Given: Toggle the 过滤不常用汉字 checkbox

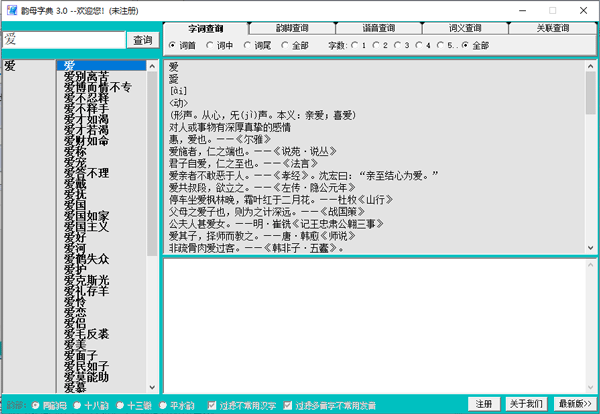Looking at the screenshot, I should pyautogui.click(x=211, y=406).
